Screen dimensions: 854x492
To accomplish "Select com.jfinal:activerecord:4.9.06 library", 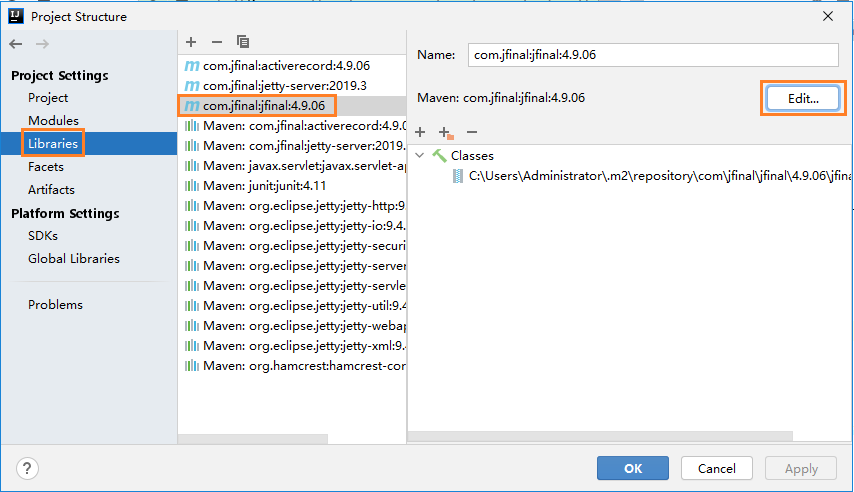I will coord(292,66).
